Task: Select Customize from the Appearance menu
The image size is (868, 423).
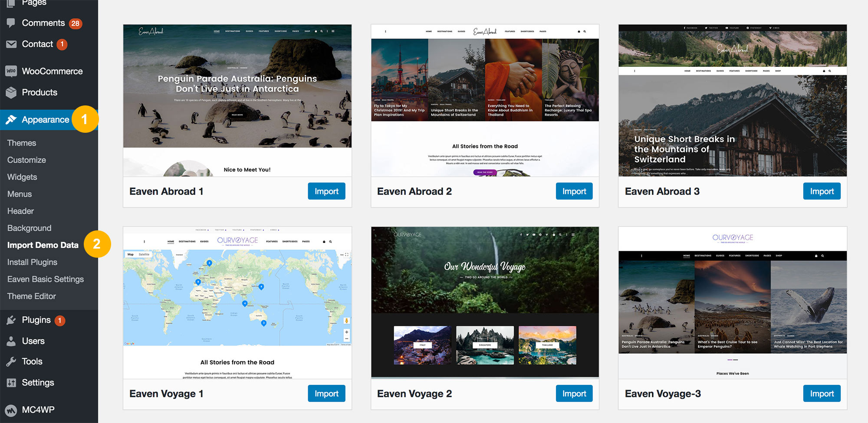Action: pos(26,160)
